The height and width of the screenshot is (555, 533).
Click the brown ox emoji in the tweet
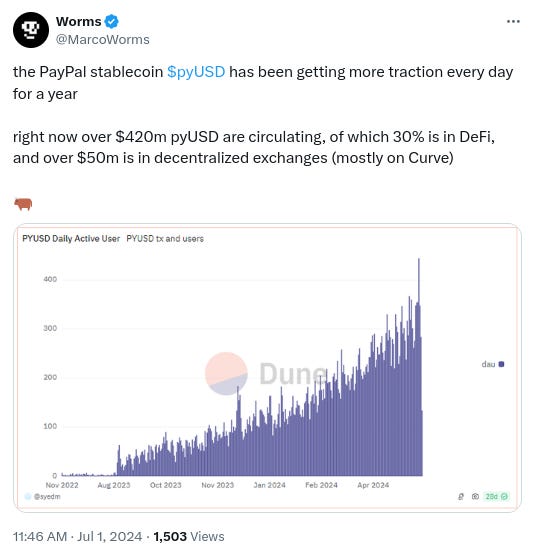click(x=23, y=204)
